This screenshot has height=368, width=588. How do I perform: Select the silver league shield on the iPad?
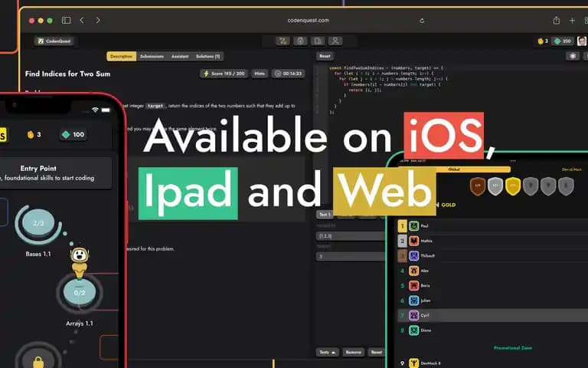(495, 186)
